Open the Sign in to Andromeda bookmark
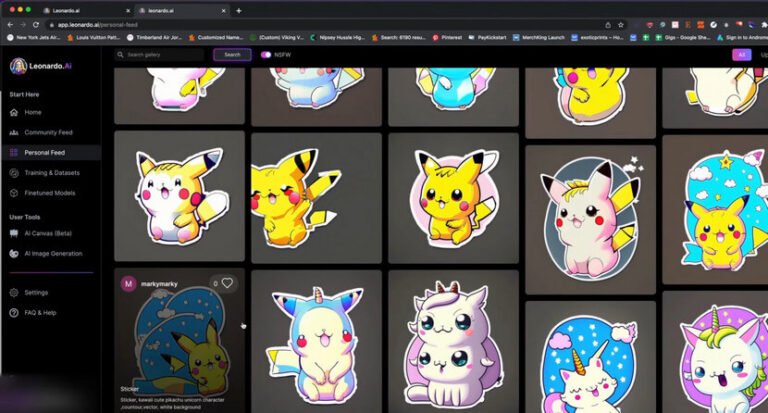This screenshot has width=768, height=413. 742,37
